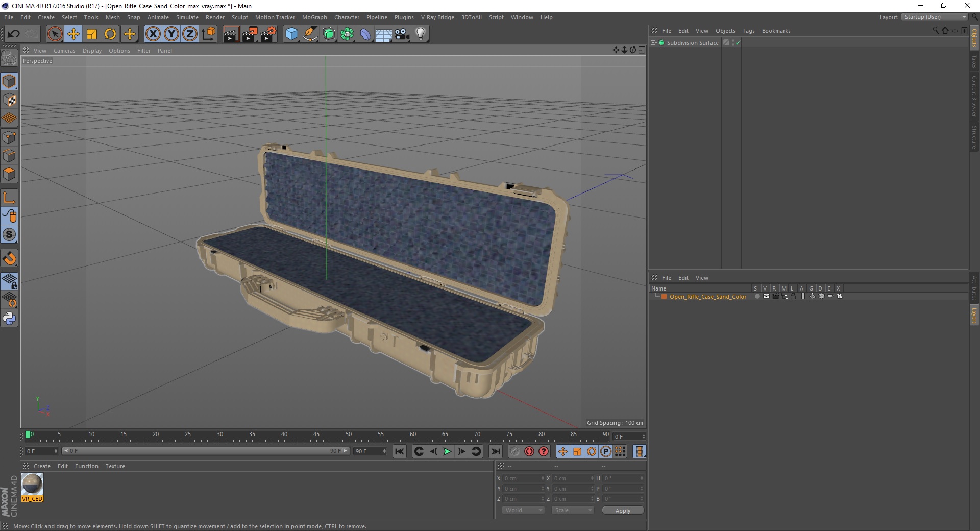Click the Undo arrow icon

click(13, 34)
